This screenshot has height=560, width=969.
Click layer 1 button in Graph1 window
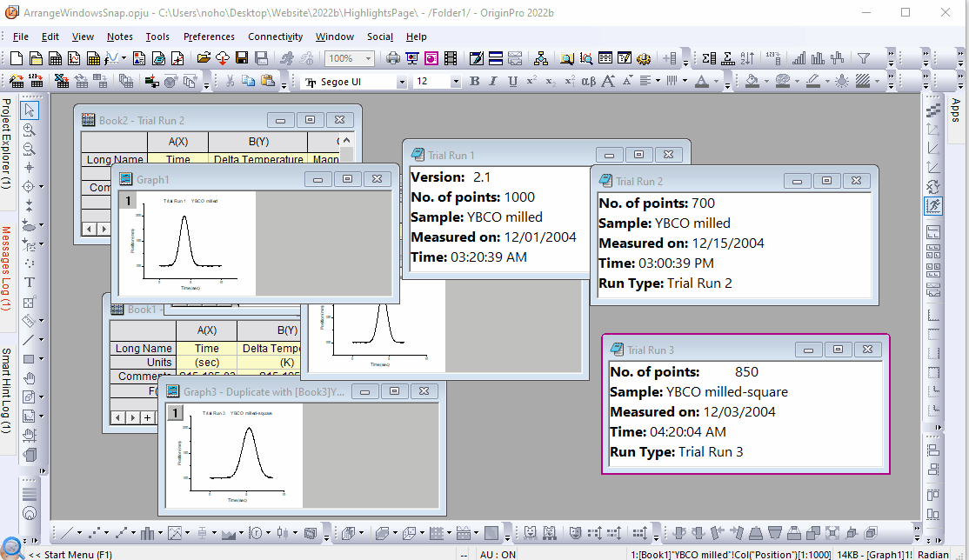(128, 200)
